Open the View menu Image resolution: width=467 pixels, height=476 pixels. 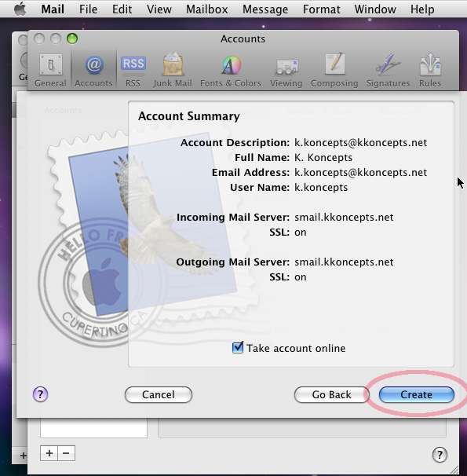(159, 9)
